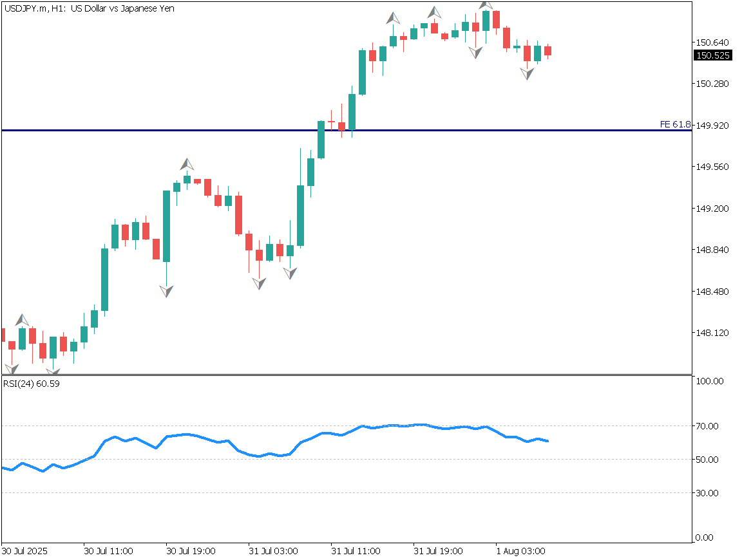Select the down fractal arrow below the 150.525 candles
742x560 pixels.
pos(528,73)
